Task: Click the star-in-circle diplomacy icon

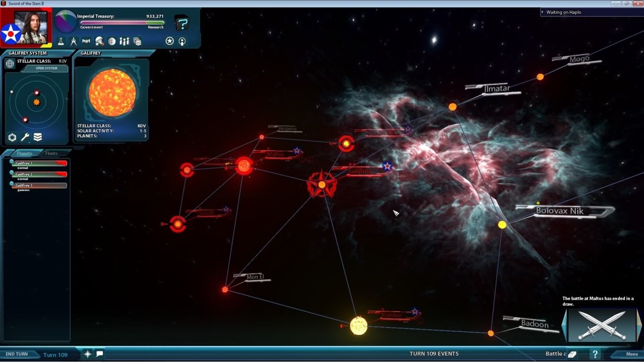Action: (x=170, y=41)
